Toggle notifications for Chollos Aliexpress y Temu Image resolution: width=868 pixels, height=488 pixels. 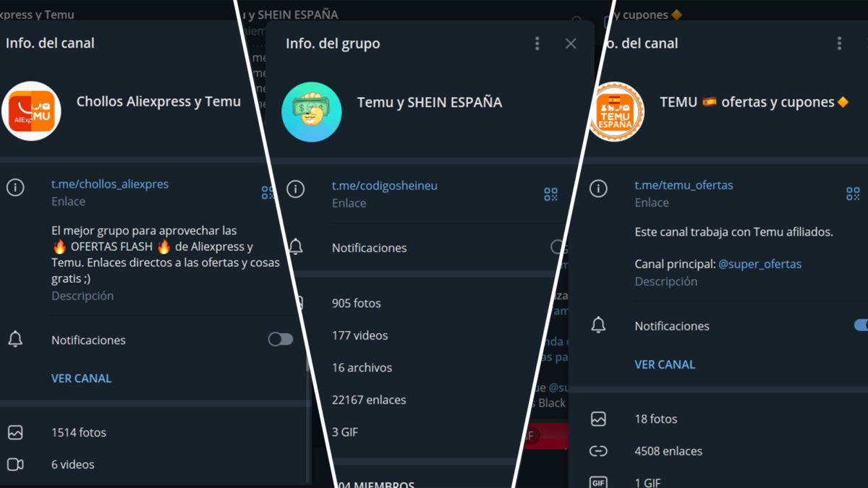coord(281,339)
